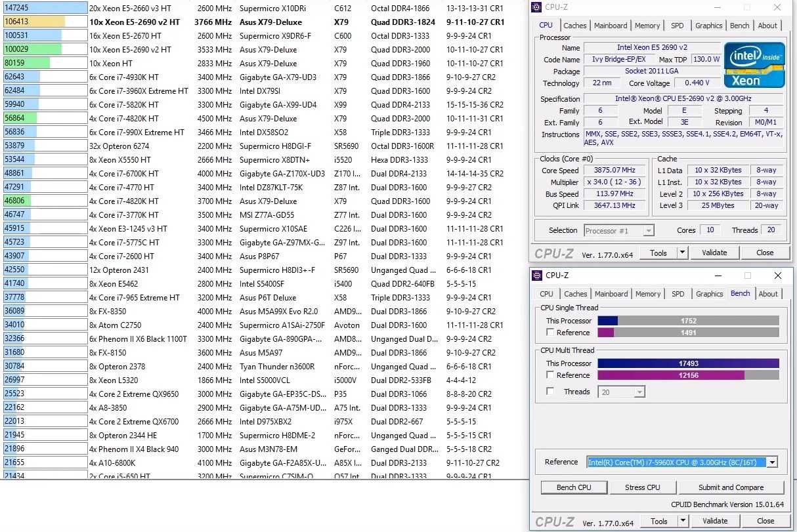
Task: Minimize the CPU-Z Bench window
Action: 718,276
